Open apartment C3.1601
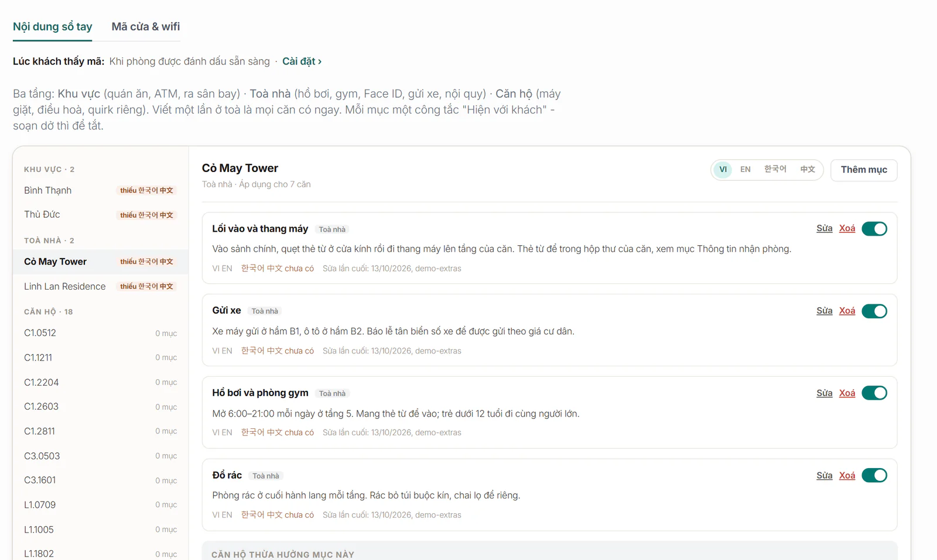Viewport: 937px width, 560px height. (x=100, y=480)
